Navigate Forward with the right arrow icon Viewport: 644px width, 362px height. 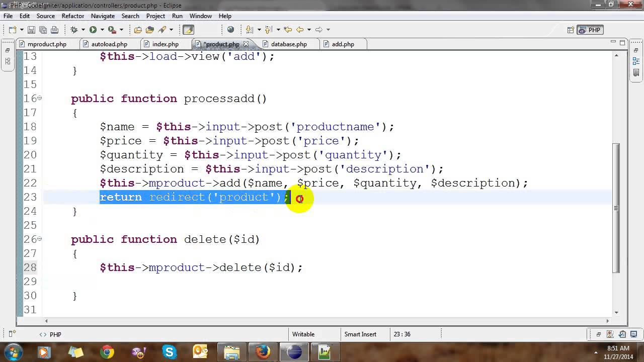click(319, 30)
